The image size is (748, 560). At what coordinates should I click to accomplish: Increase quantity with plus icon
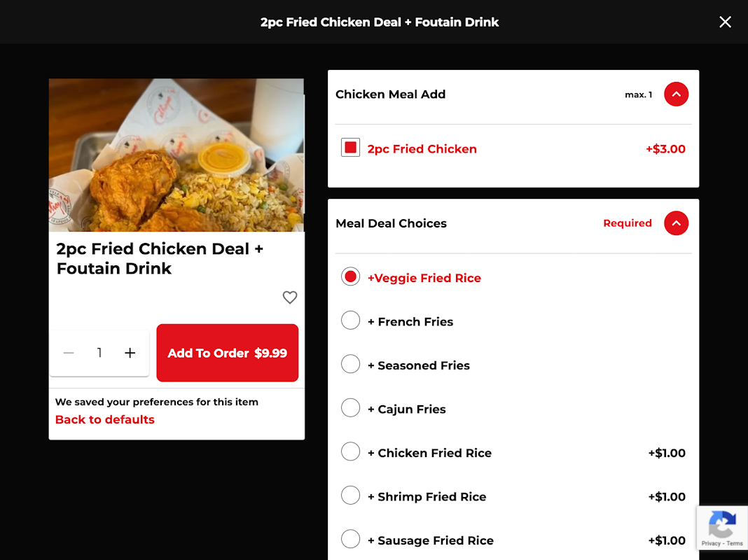pos(130,353)
